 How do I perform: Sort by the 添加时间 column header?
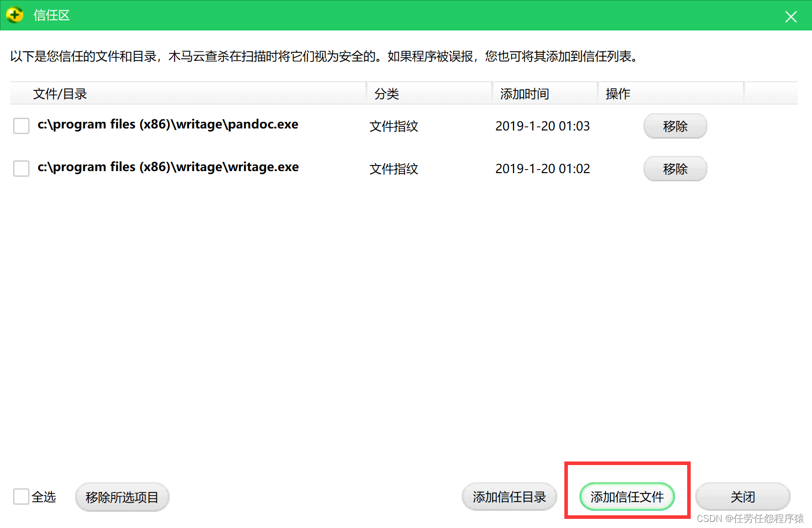pyautogui.click(x=545, y=93)
